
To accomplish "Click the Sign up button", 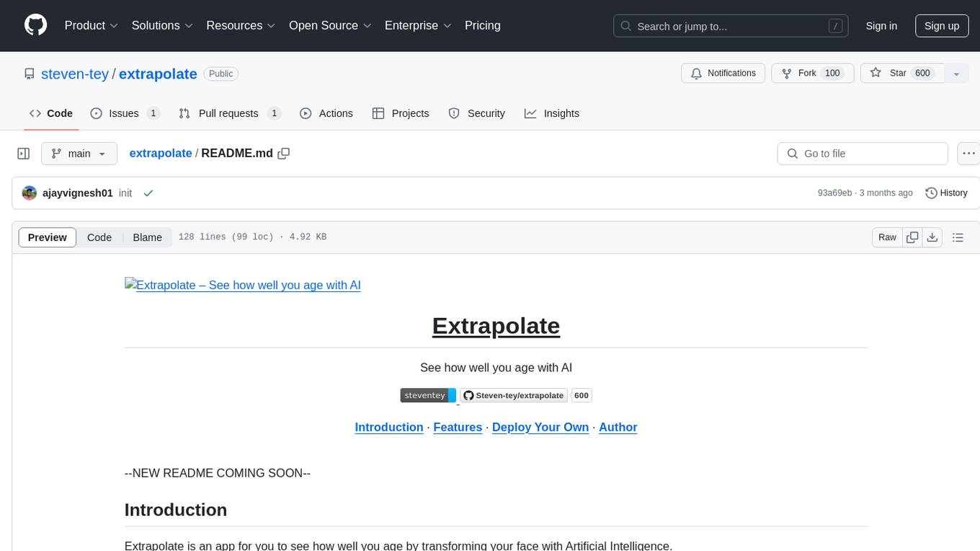I will point(941,26).
